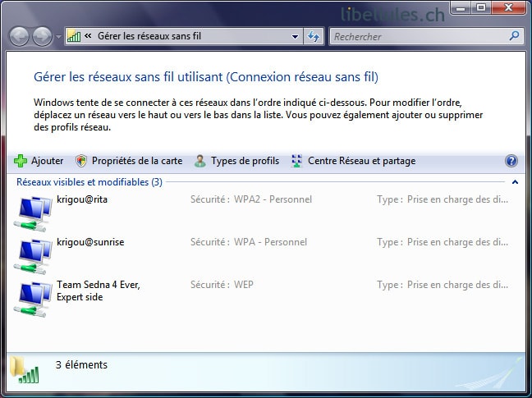The height and width of the screenshot is (398, 532).
Task: Select Team Sedna 4 Ever, Expert side
Action: (x=99, y=290)
